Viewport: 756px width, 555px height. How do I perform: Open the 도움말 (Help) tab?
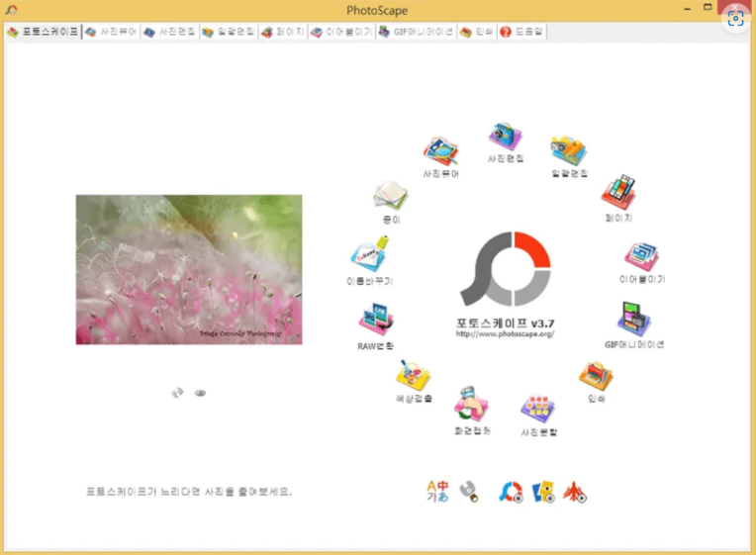pyautogui.click(x=521, y=32)
